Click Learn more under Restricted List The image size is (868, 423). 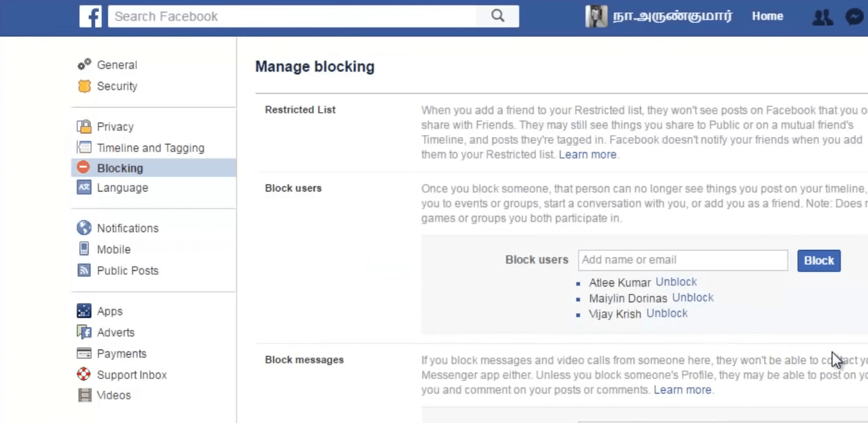coord(587,155)
